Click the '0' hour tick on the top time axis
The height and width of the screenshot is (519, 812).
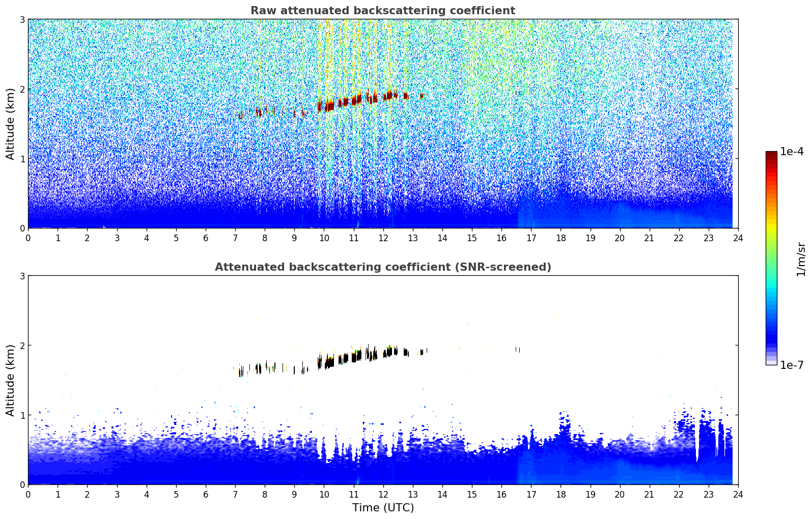coord(28,238)
